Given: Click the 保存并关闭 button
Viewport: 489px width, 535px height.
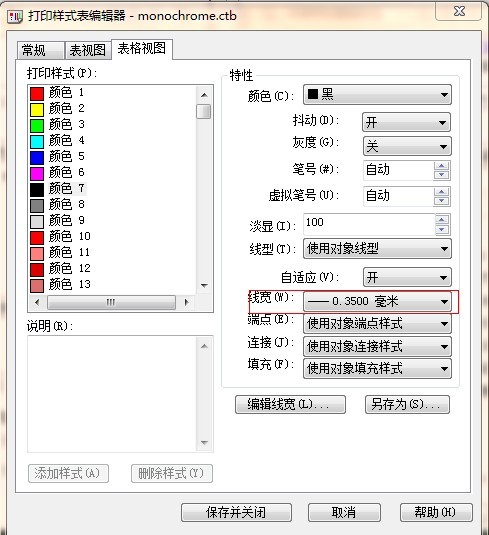Looking at the screenshot, I should tap(236, 512).
